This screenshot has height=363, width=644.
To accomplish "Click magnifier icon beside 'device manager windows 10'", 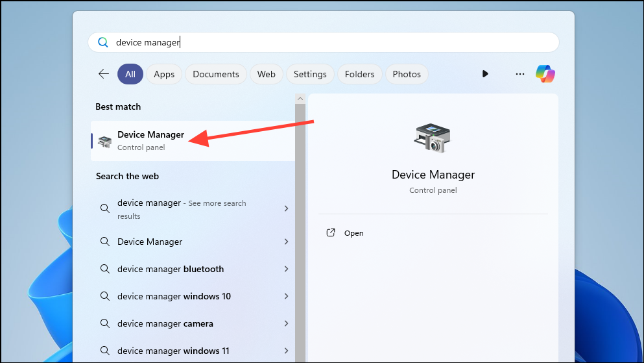I will point(104,296).
